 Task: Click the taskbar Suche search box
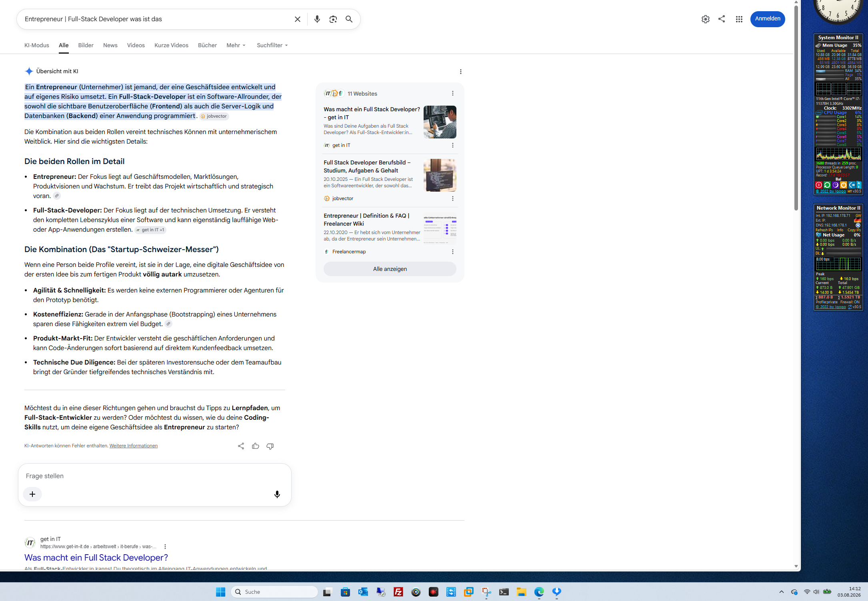point(274,592)
